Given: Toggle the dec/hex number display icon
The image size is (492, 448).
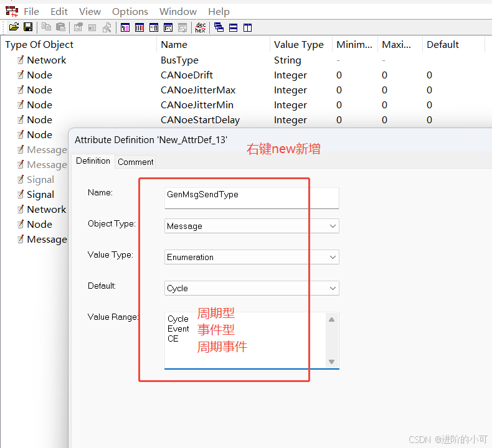Looking at the screenshot, I should coord(200,27).
